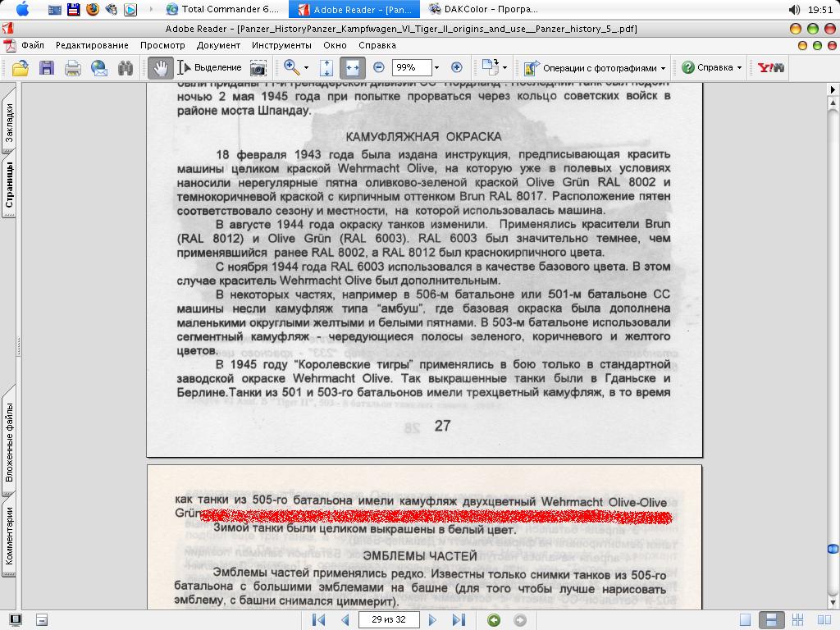The height and width of the screenshot is (630, 840).
Task: Open Операции с фотографиями dropdown
Action: pos(595,68)
